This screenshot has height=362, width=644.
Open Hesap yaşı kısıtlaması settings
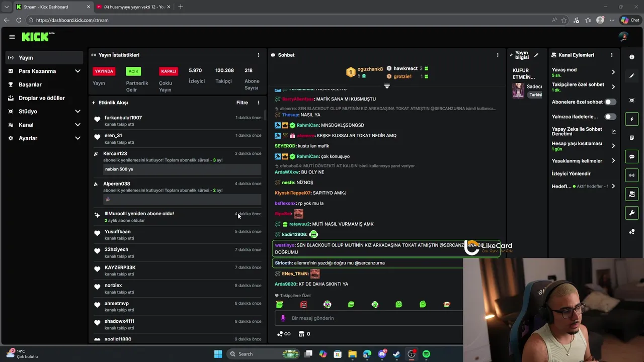pyautogui.click(x=584, y=146)
